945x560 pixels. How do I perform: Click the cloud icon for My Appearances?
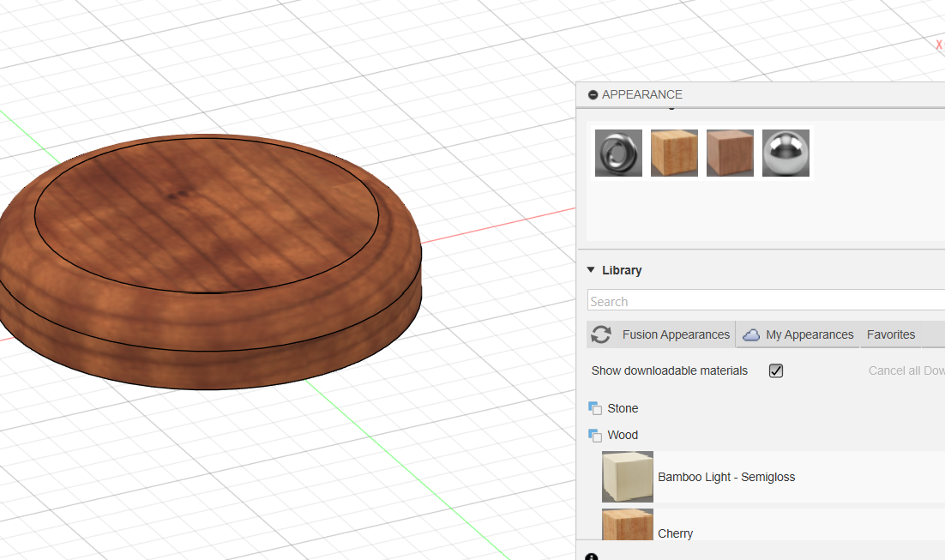(751, 335)
